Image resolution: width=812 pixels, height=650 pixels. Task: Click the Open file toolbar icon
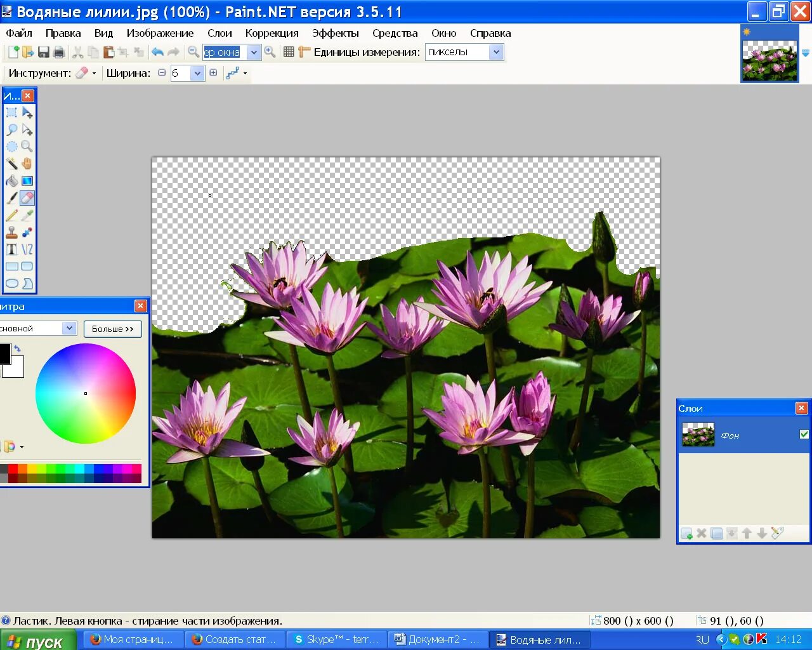28,52
